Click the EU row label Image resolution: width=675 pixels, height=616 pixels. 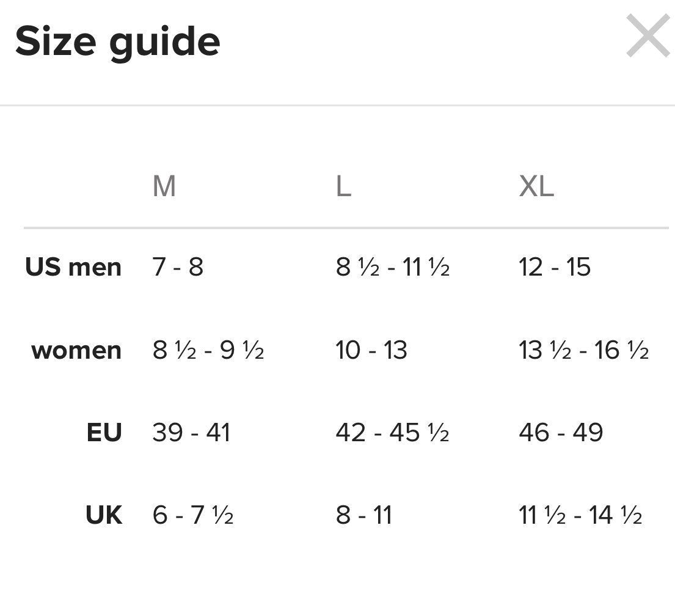pyautogui.click(x=104, y=432)
